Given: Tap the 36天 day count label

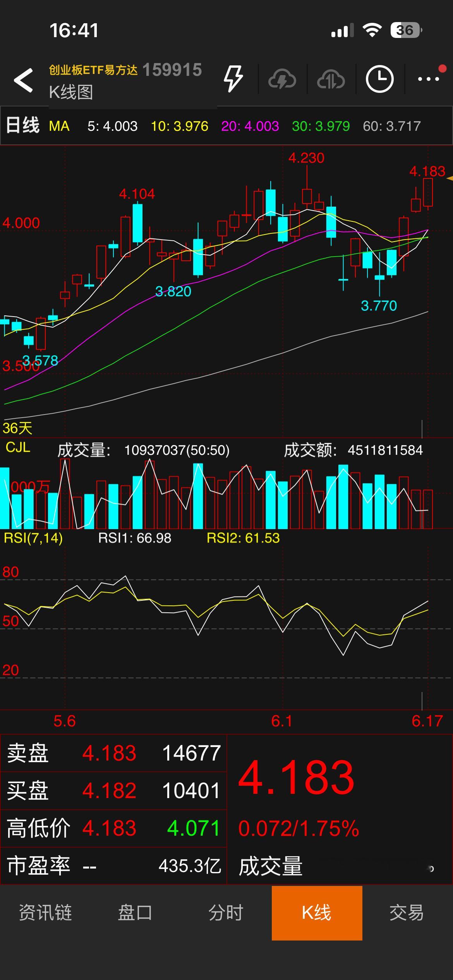Looking at the screenshot, I should tap(17, 428).
